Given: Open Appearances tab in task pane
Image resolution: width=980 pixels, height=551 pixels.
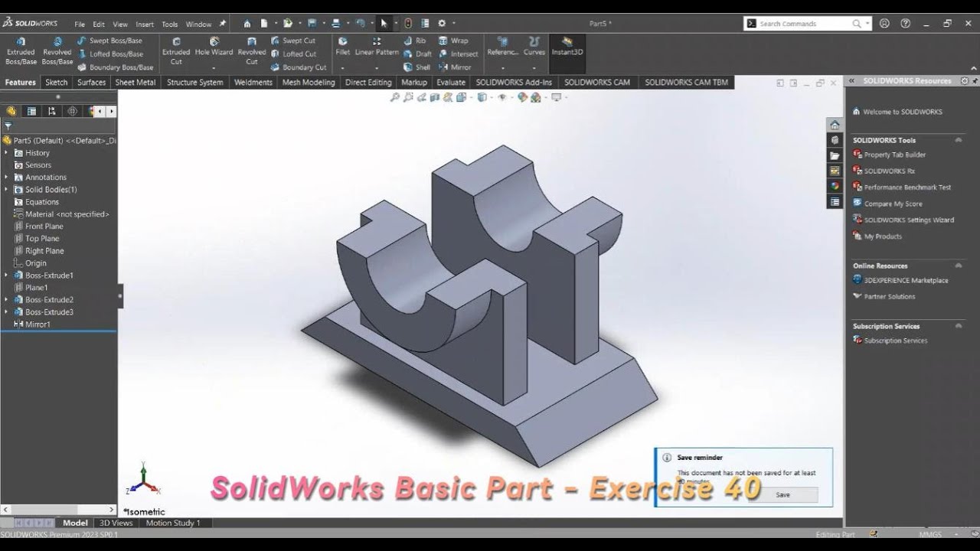Looking at the screenshot, I should (835, 186).
